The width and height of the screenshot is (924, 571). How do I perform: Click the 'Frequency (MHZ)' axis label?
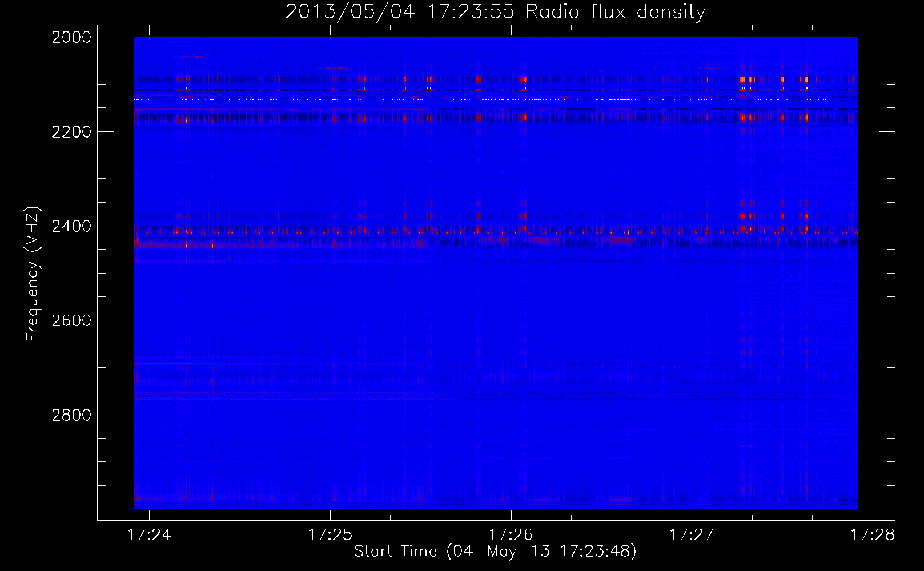click(33, 274)
